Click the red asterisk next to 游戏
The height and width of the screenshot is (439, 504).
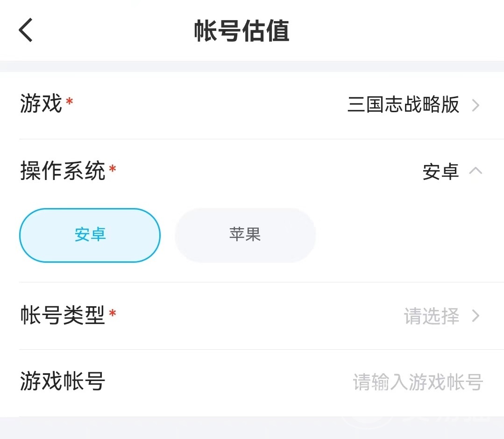(x=70, y=101)
